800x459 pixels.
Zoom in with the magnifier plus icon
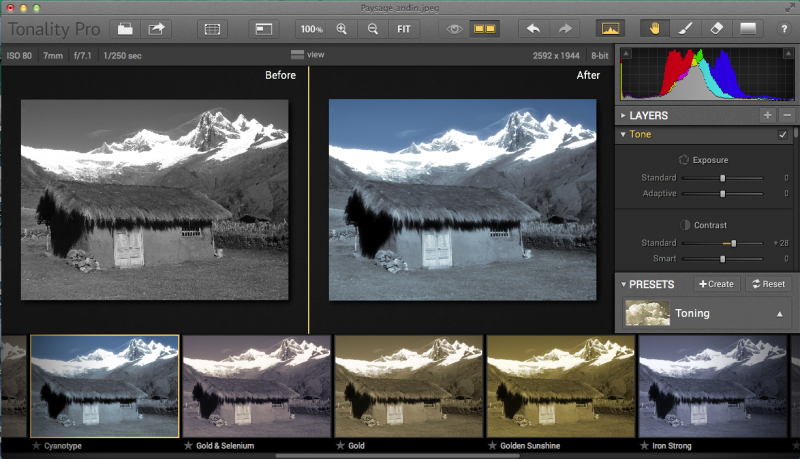pyautogui.click(x=342, y=29)
